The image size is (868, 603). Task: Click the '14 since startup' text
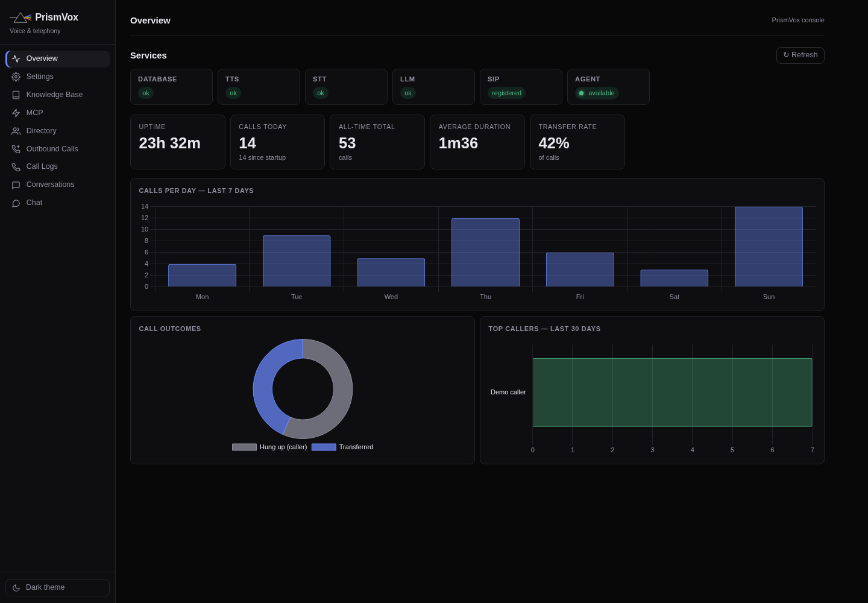pos(262,157)
